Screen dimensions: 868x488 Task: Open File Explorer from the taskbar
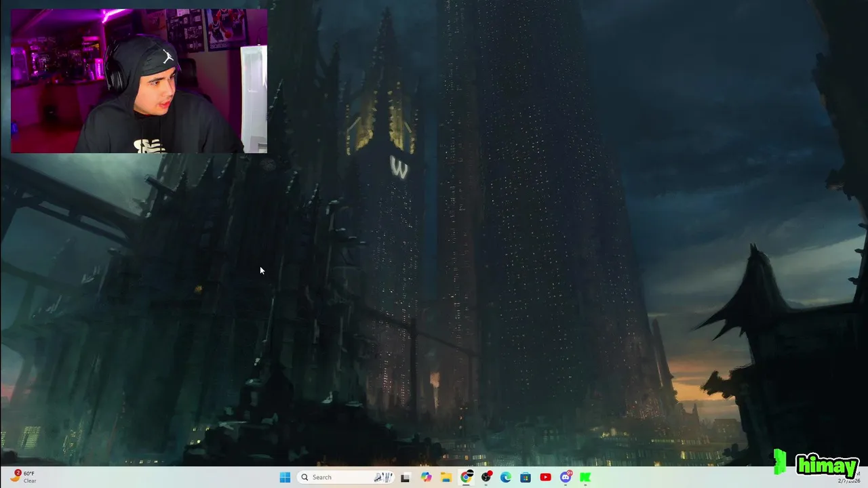[446, 477]
